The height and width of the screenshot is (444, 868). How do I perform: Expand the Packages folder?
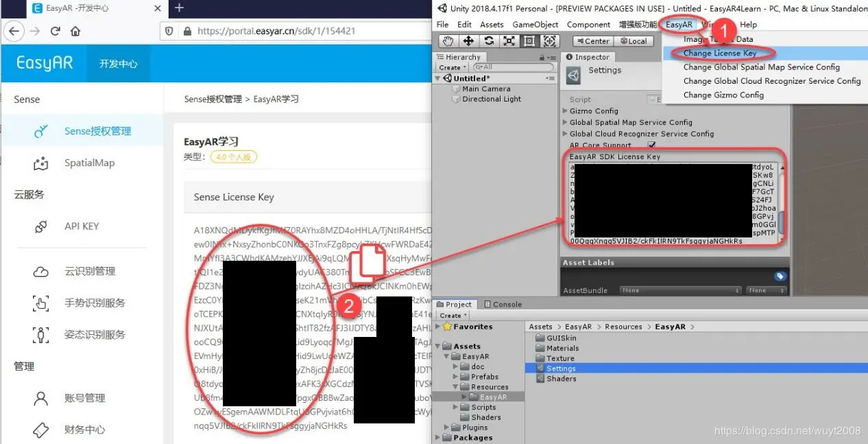point(438,438)
